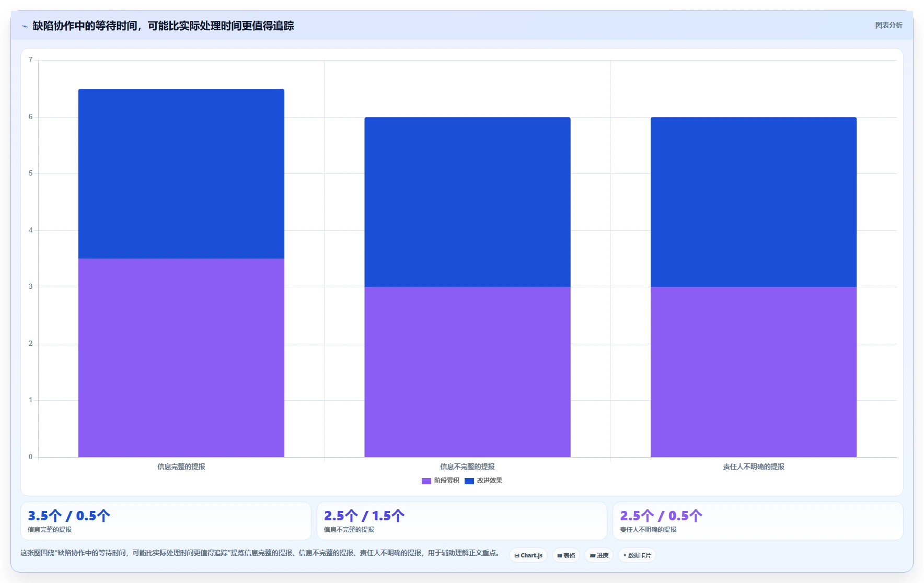Click the x-axis label 责任人不明确的提报

coord(754,467)
